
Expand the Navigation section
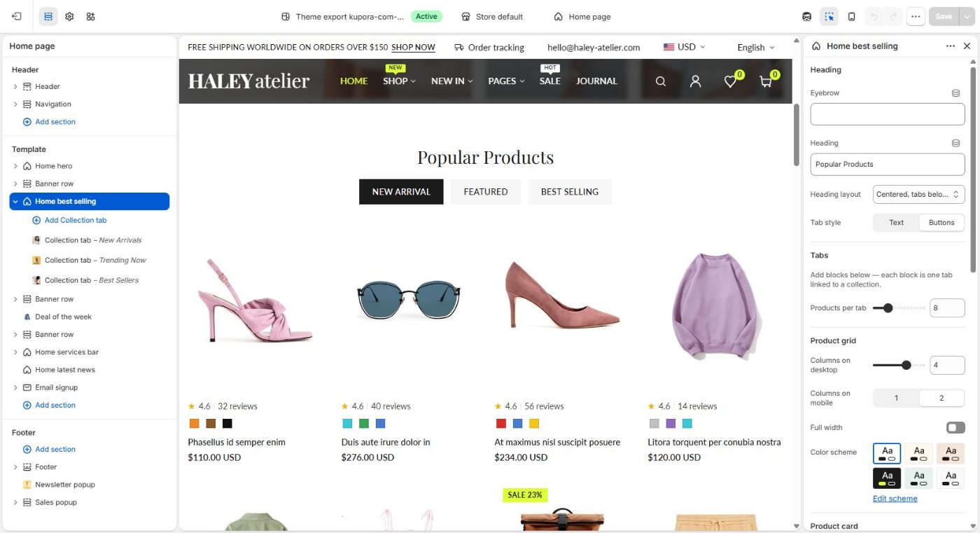point(15,104)
